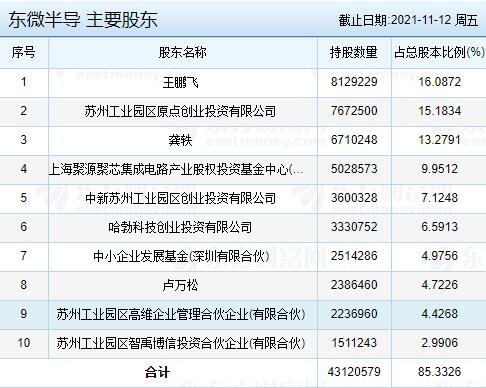Select shareholder name '龚轶'
This screenshot has height=388, width=486.
coord(180,140)
